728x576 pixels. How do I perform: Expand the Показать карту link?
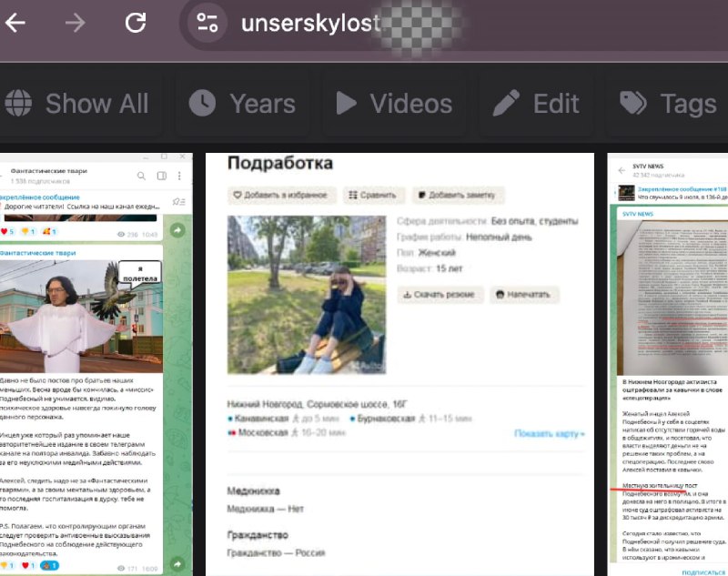[x=550, y=433]
